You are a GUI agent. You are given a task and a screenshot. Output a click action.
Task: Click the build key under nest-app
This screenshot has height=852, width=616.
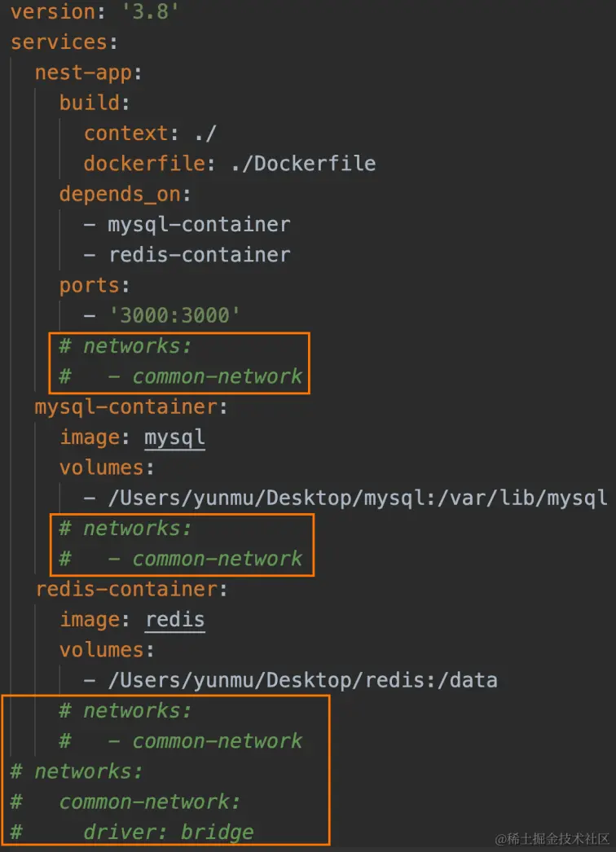click(89, 103)
